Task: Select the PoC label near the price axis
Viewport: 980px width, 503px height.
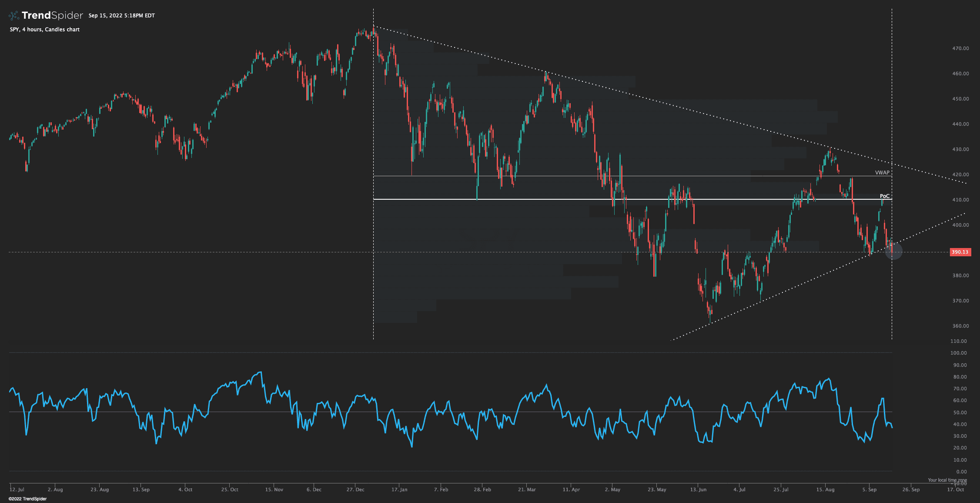Action: (884, 196)
